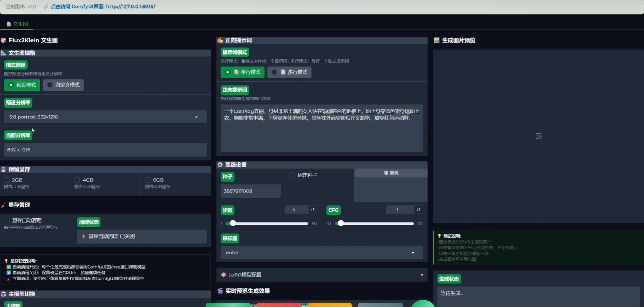Viewport: 644px width, 307px height.
Task: Click the ruler icon beside 文生图规格
Action: point(3,53)
